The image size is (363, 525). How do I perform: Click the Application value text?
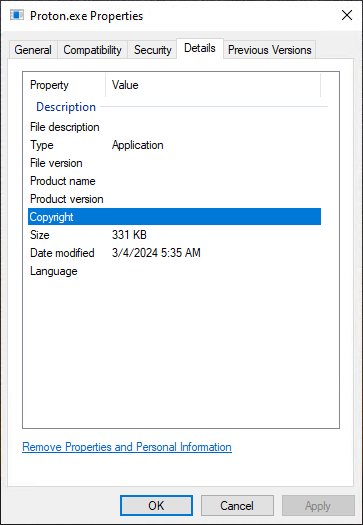pos(138,145)
